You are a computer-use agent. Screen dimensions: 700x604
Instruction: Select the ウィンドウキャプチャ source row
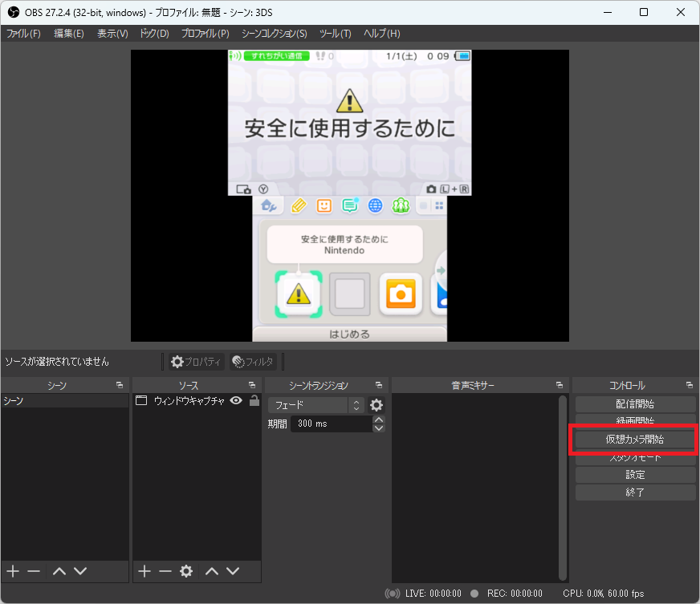click(x=197, y=400)
